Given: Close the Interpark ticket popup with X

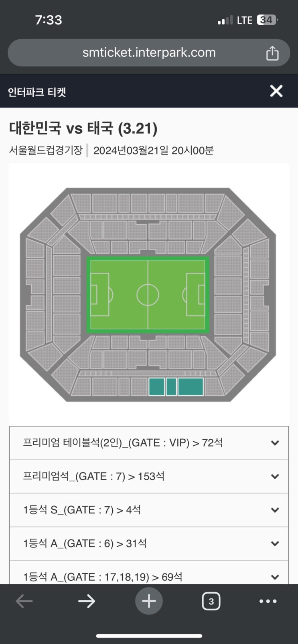Looking at the screenshot, I should tap(276, 91).
